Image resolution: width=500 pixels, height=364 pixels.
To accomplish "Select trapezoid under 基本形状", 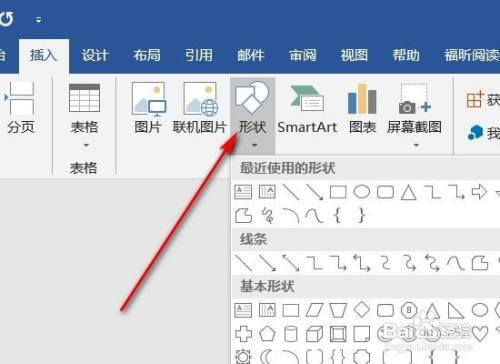I will click(x=338, y=310).
